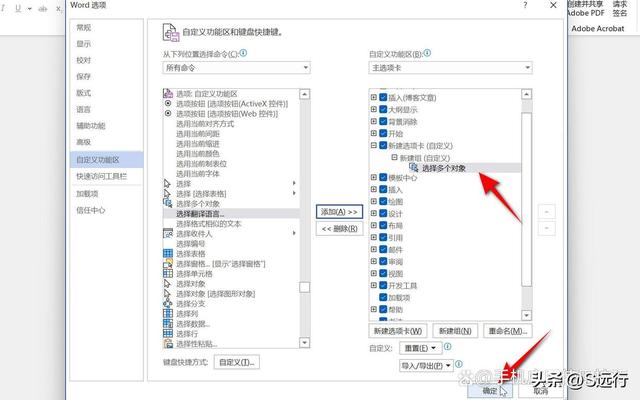Click the 选项按钮 (ActiveX 控件) radio icon
The width and height of the screenshot is (640, 400).
pyautogui.click(x=168, y=103)
